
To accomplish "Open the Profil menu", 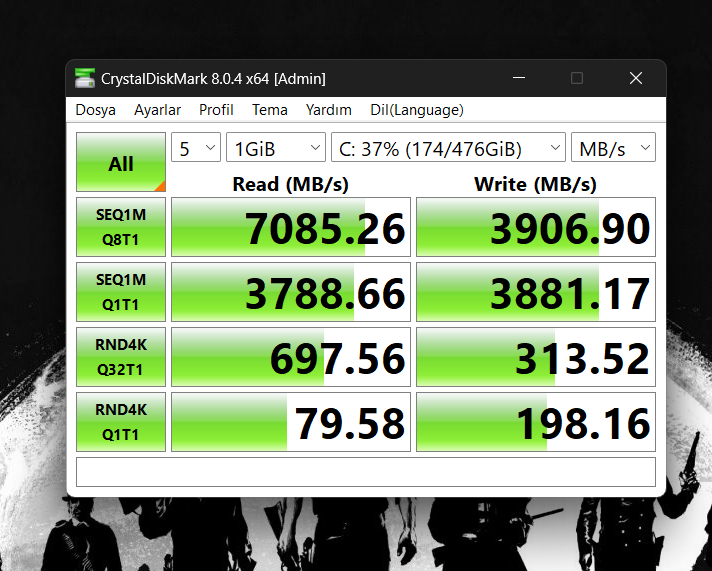I will [216, 110].
